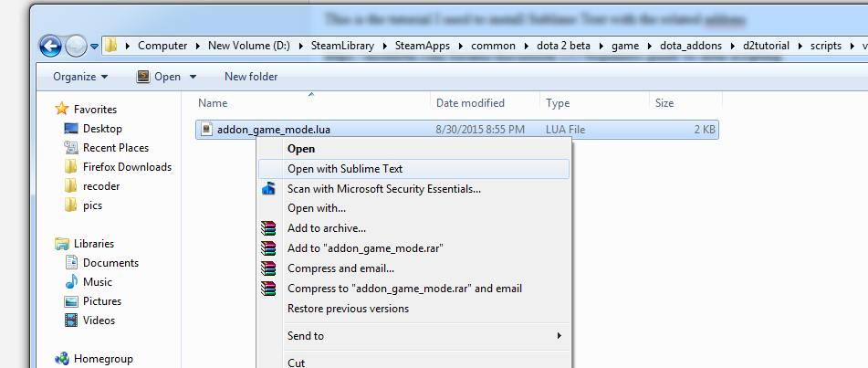Image resolution: width=868 pixels, height=368 pixels.
Task: Click scripts breadcrumb segment
Action: click(826, 46)
